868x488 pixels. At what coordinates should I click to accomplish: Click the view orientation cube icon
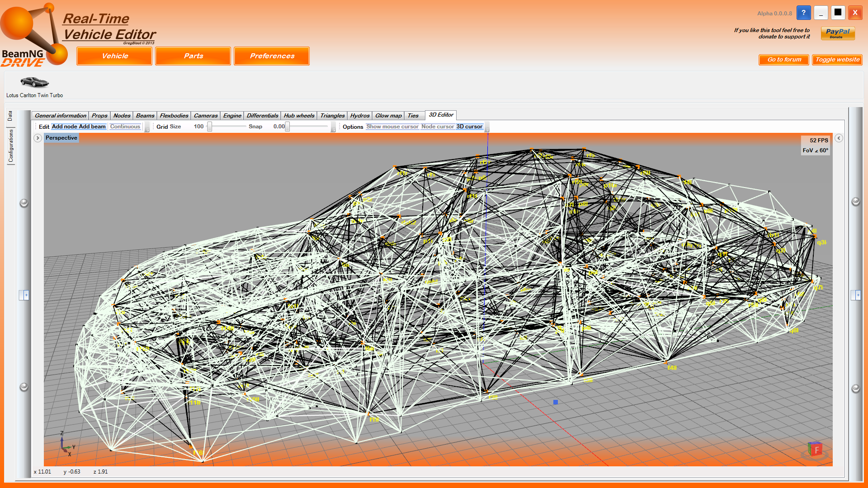815,449
